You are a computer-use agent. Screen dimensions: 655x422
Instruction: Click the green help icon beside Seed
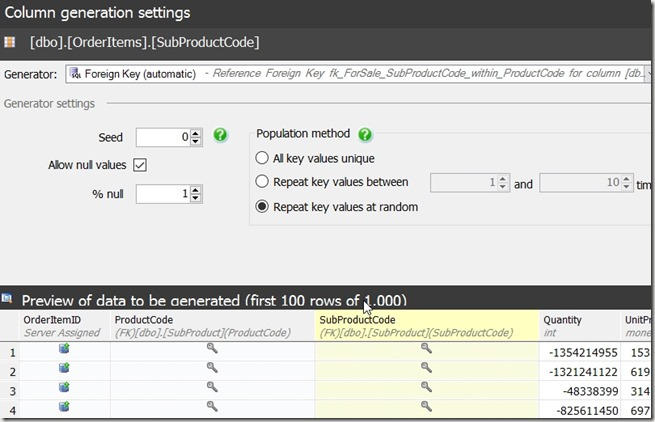click(221, 136)
